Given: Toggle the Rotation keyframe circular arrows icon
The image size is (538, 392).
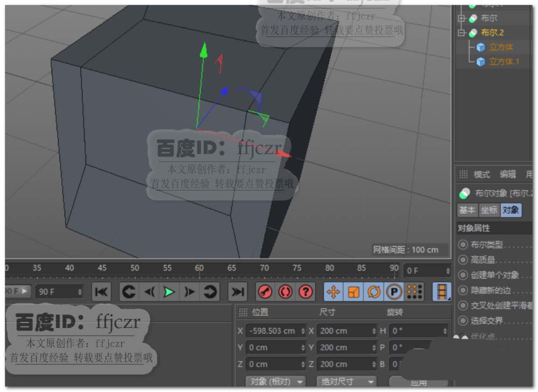Looking at the screenshot, I should click(374, 292).
